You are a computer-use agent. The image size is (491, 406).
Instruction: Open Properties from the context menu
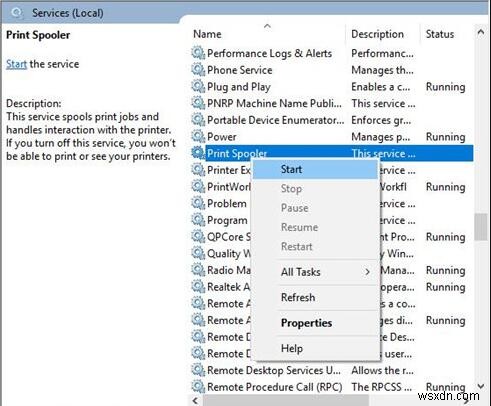point(315,323)
